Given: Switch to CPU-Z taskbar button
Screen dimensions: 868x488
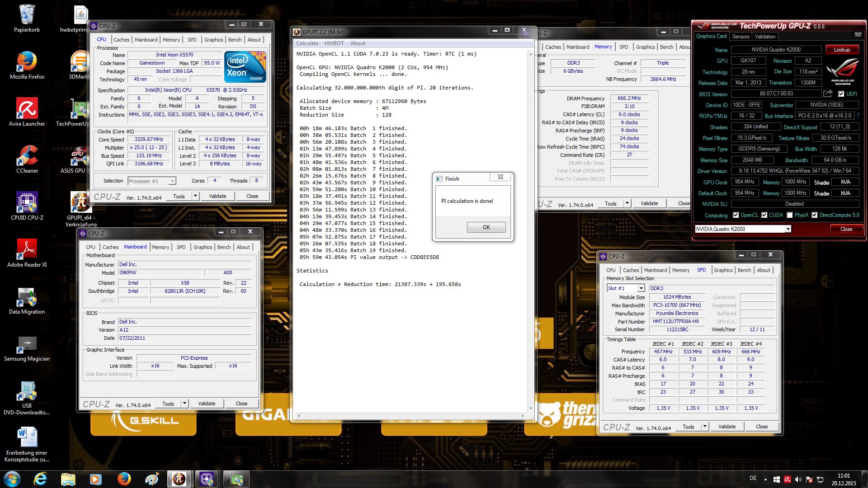Looking at the screenshot, I should point(208,479).
